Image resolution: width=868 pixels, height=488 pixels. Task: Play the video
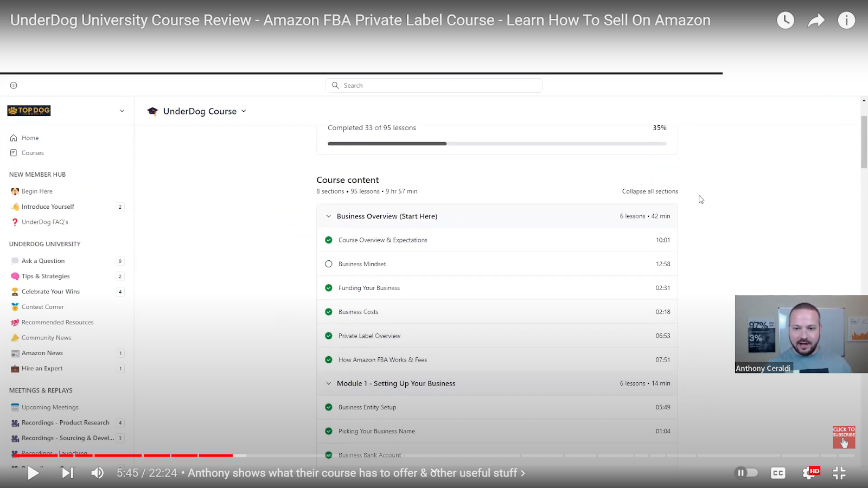tap(33, 473)
